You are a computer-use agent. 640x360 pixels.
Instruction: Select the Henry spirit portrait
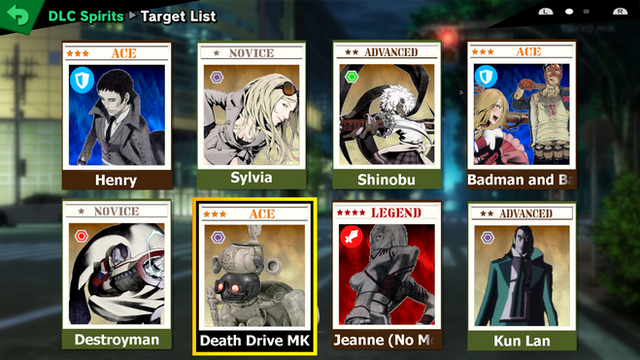point(117,115)
